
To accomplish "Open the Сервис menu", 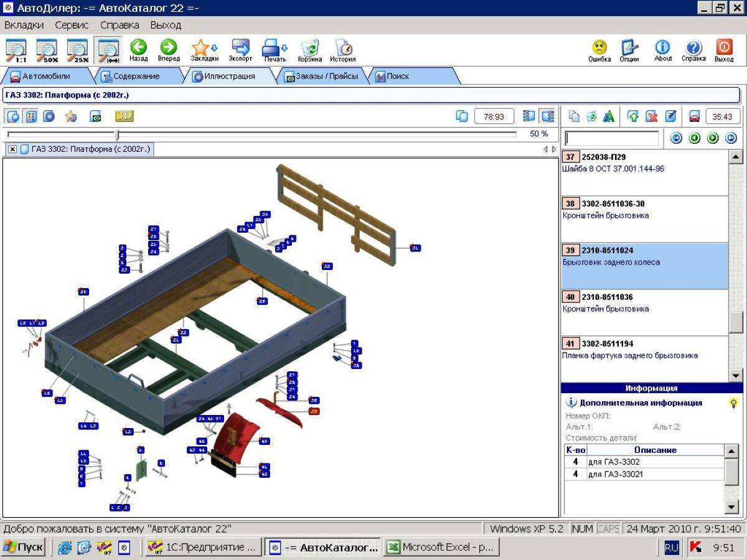I will (72, 25).
